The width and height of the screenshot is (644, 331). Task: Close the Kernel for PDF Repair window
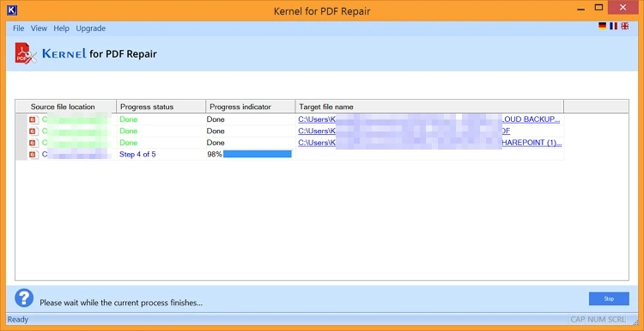tap(623, 8)
